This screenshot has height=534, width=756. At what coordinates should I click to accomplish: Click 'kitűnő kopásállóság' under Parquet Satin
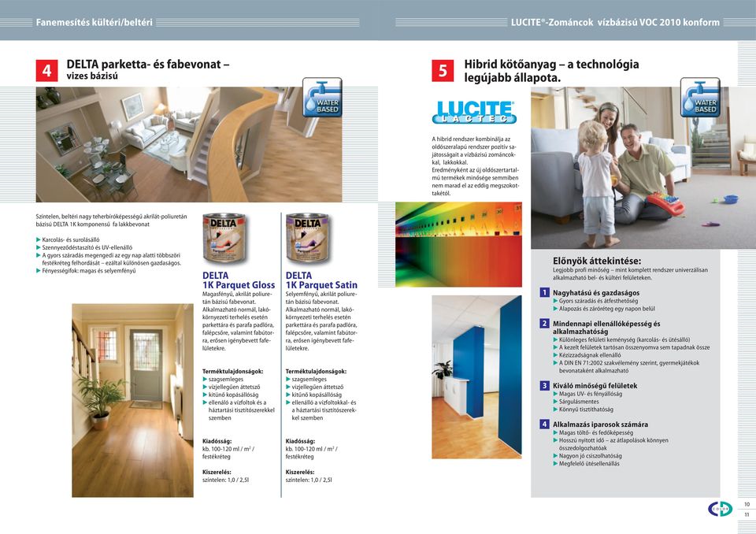pos(317,395)
